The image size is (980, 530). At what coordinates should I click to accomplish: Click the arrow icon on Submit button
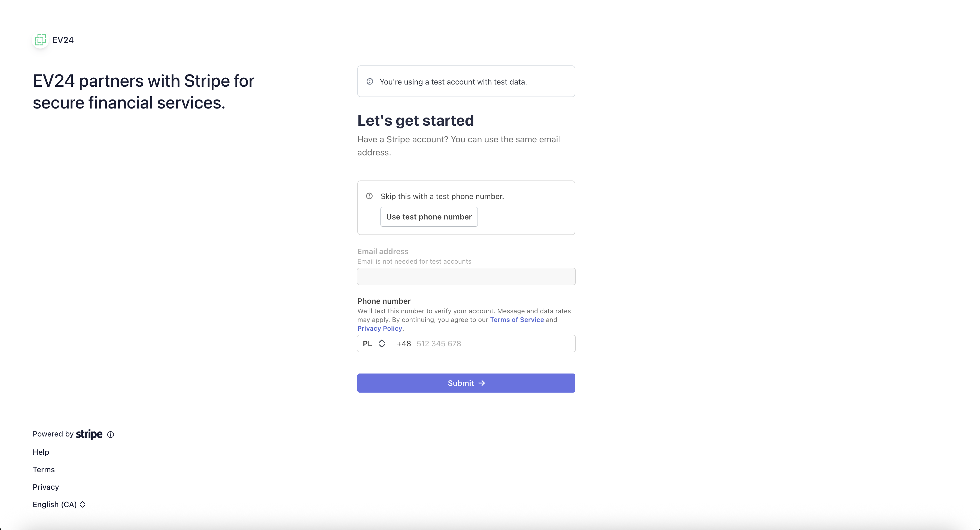point(482,383)
